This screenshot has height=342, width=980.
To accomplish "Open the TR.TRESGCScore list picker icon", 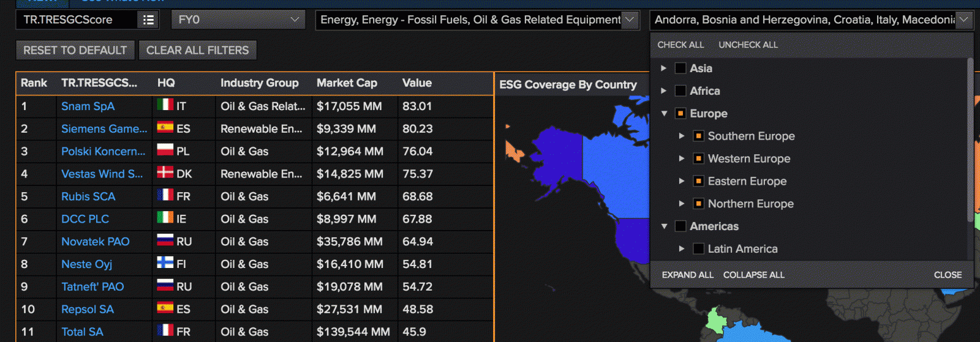I will coord(148,20).
